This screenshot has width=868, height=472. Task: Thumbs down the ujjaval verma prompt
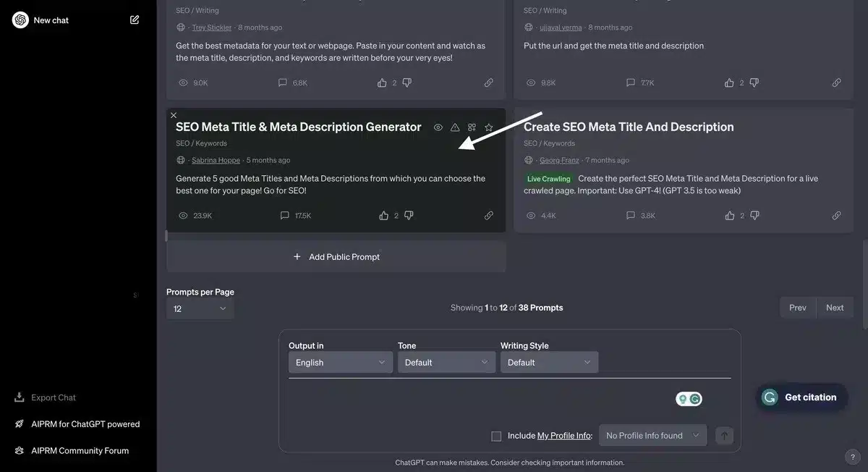754,83
